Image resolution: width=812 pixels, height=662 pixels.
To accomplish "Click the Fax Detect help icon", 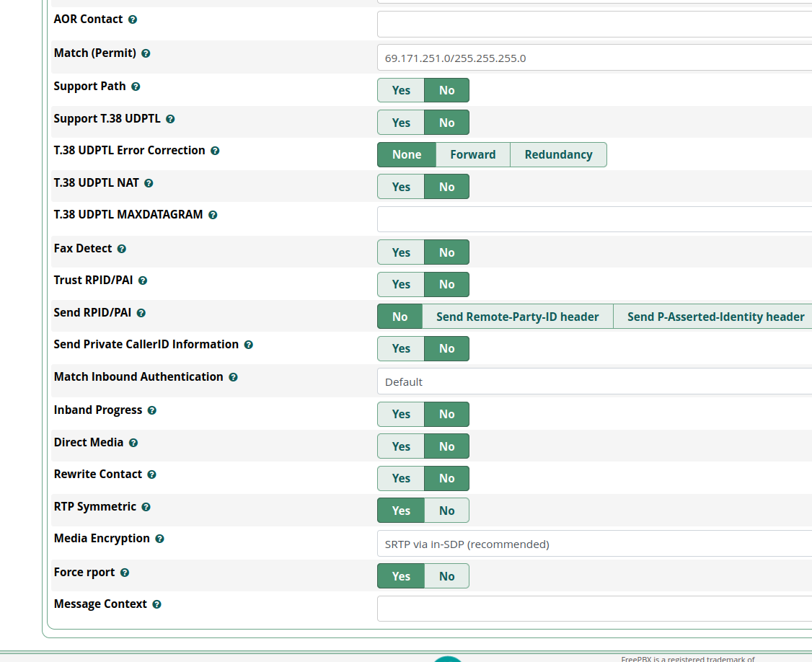I will [x=121, y=249].
